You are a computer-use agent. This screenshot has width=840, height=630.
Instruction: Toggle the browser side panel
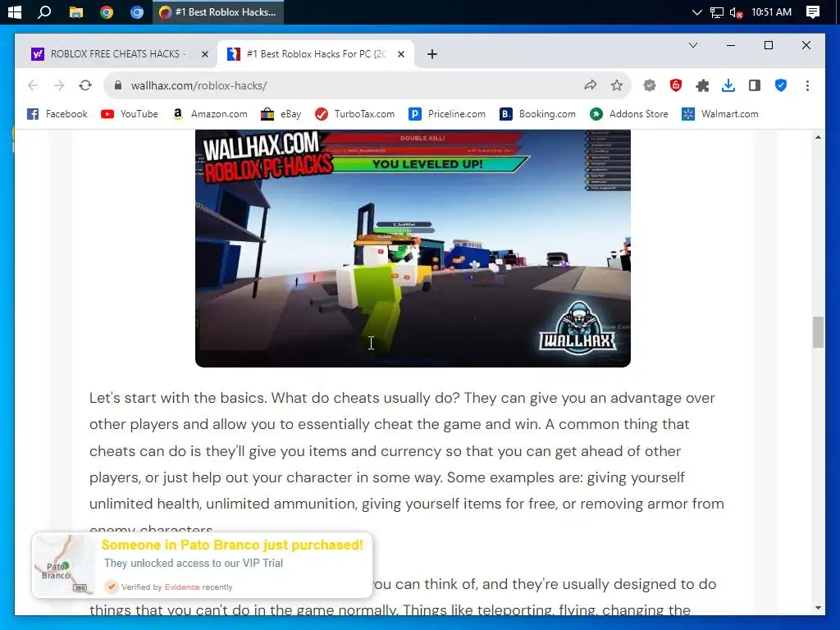pos(755,85)
